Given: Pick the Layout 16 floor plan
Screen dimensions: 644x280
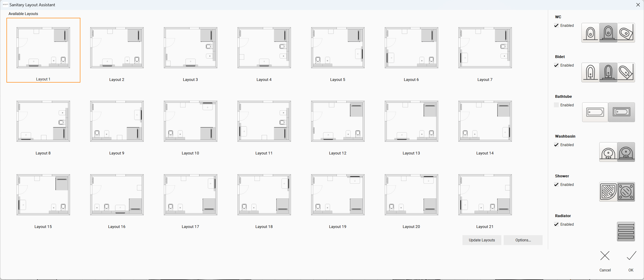Looking at the screenshot, I should pyautogui.click(x=117, y=195).
